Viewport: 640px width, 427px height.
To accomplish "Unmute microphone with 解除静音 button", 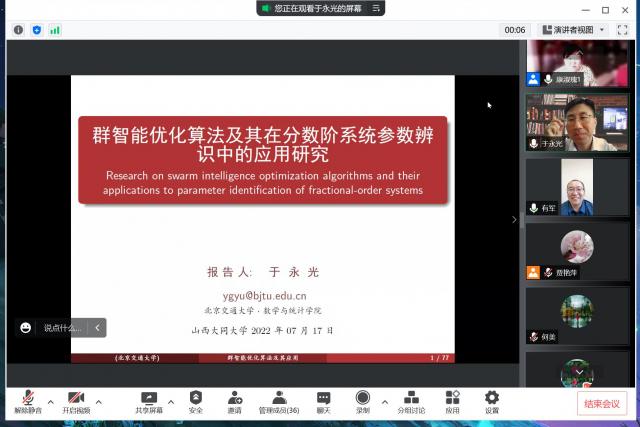I will [x=27, y=402].
